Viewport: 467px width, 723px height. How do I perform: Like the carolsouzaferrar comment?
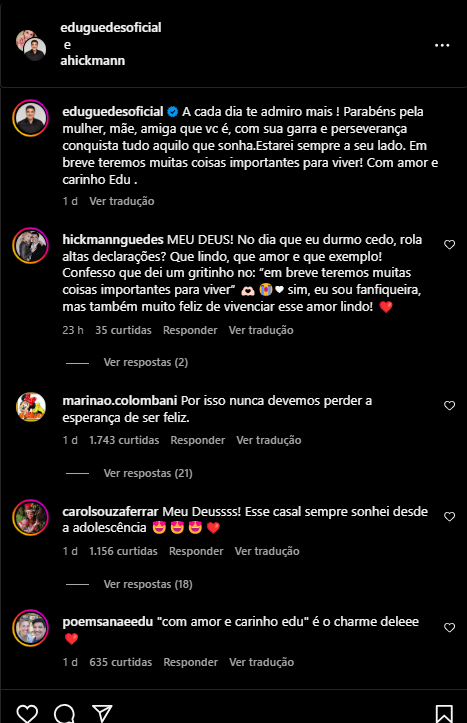[449, 517]
